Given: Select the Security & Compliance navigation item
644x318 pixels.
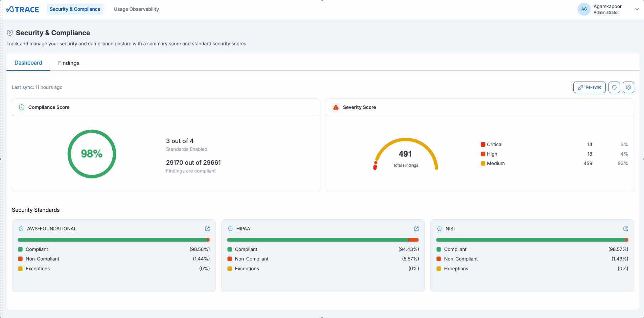Looking at the screenshot, I should click(x=75, y=9).
